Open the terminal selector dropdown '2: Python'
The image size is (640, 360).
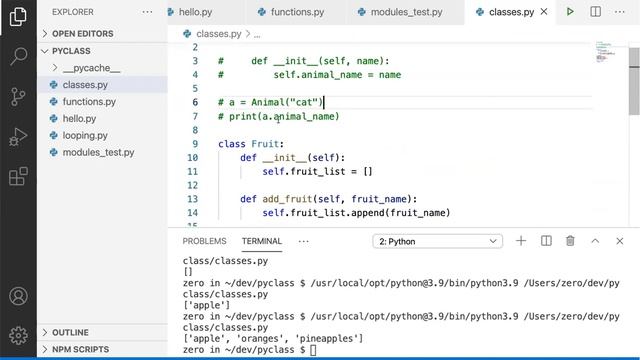pyautogui.click(x=437, y=241)
